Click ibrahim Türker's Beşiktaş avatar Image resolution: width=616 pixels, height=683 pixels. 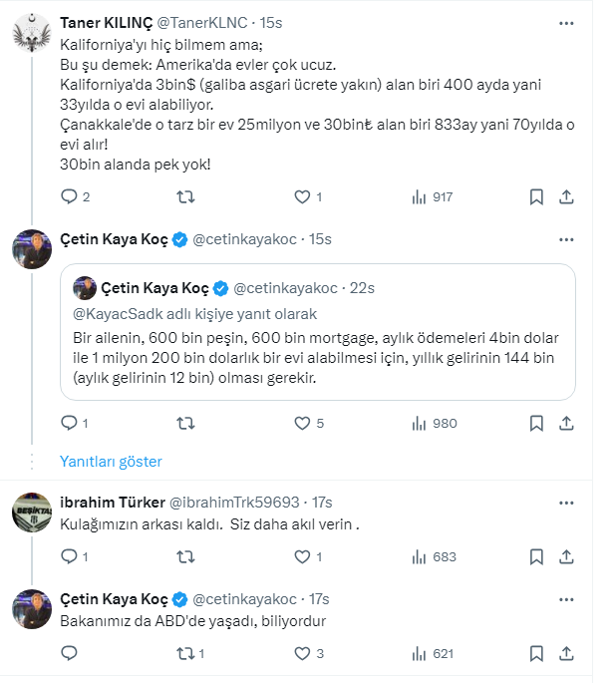pos(31,513)
